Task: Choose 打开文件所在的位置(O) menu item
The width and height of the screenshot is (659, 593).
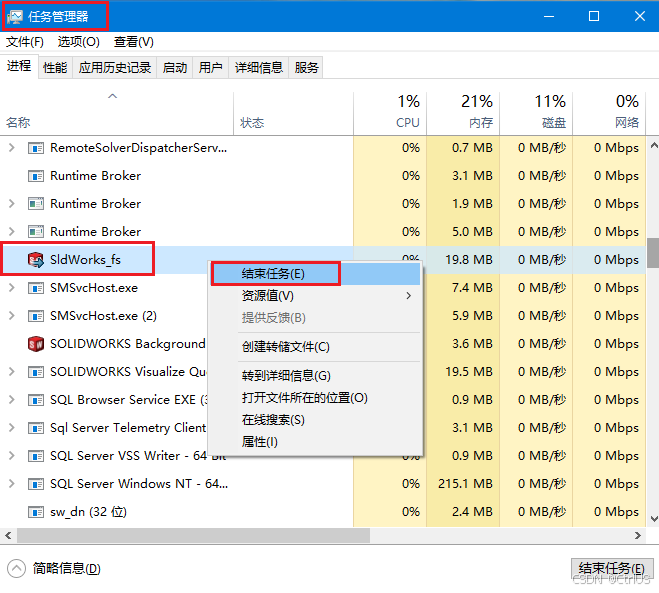Action: pos(316,398)
